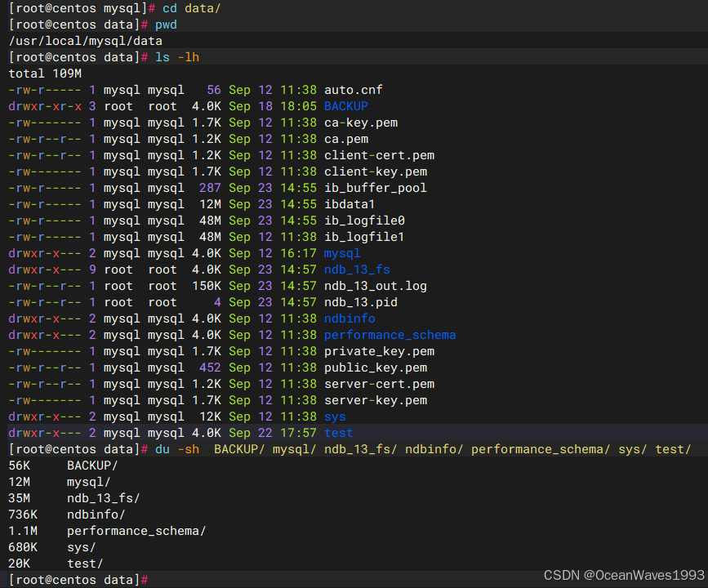The image size is (708, 588).
Task: Click the '452' size of public_key.pem
Action: coord(210,367)
